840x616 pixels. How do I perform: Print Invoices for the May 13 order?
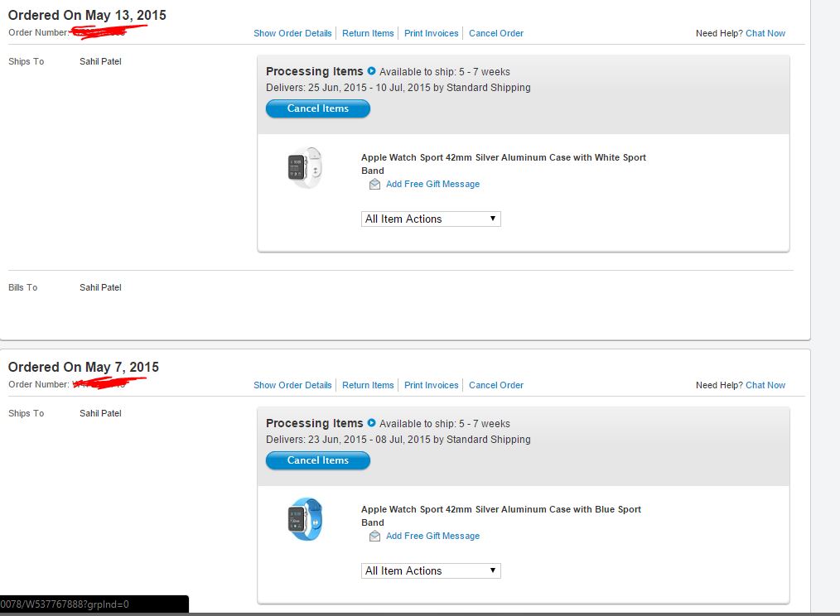tap(432, 33)
